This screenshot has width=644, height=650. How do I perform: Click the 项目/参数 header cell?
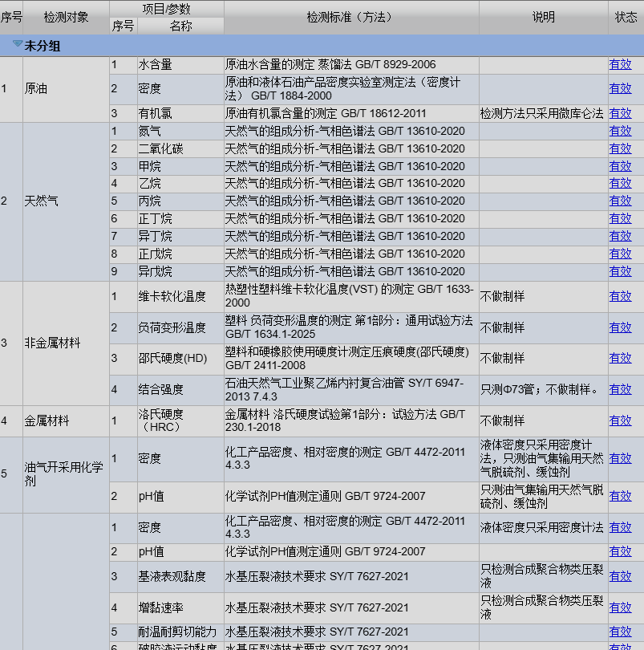(x=166, y=9)
